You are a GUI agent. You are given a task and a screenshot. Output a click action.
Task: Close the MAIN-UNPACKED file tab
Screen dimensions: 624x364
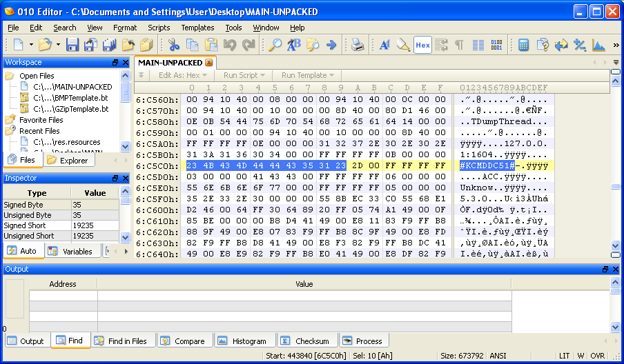(209, 63)
